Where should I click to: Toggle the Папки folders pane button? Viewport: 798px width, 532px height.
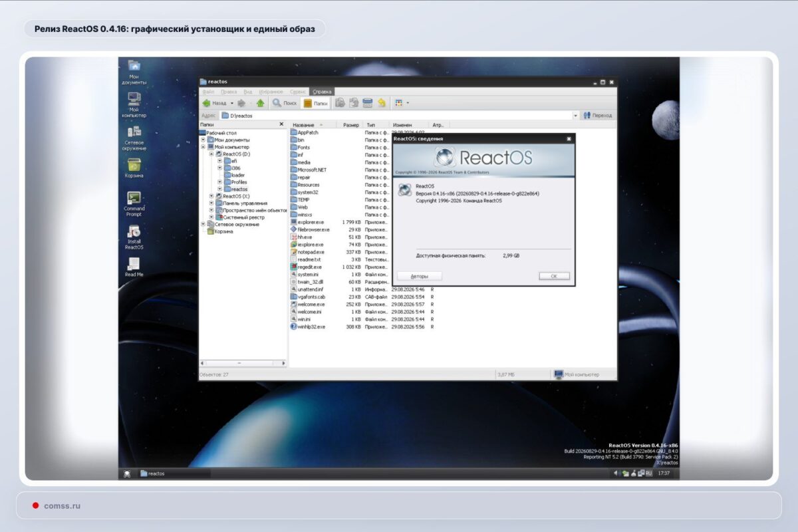click(x=316, y=103)
